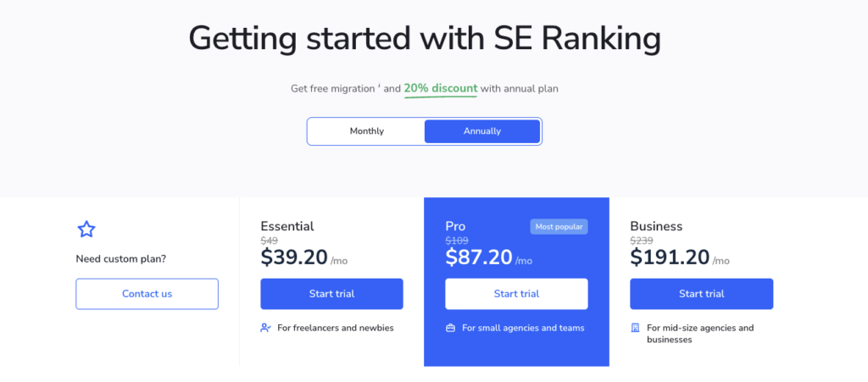Click the Essential plan title
The height and width of the screenshot is (382, 868).
click(x=287, y=226)
